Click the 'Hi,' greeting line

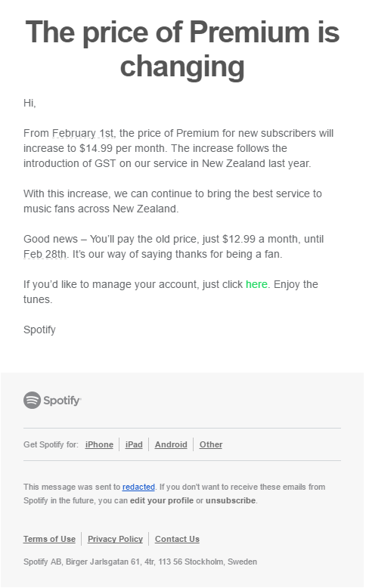tap(29, 103)
